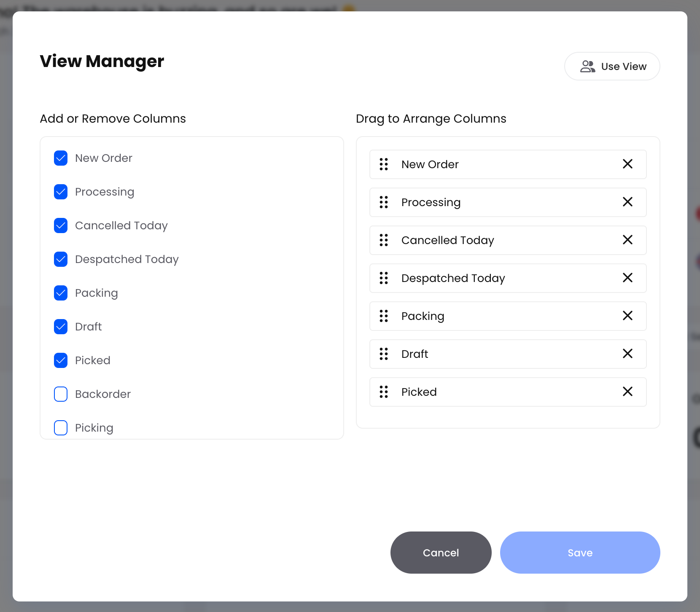Click the View Manager title
The image size is (700, 612).
(x=102, y=62)
